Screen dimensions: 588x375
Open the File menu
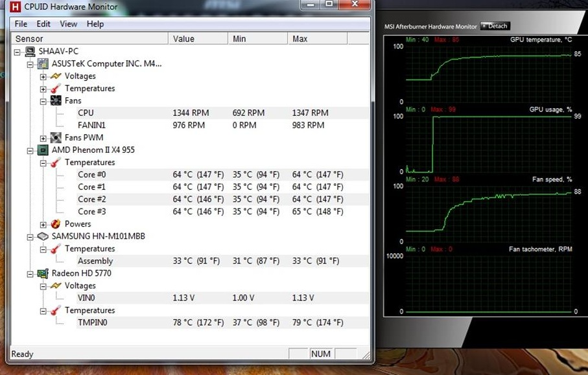click(21, 24)
